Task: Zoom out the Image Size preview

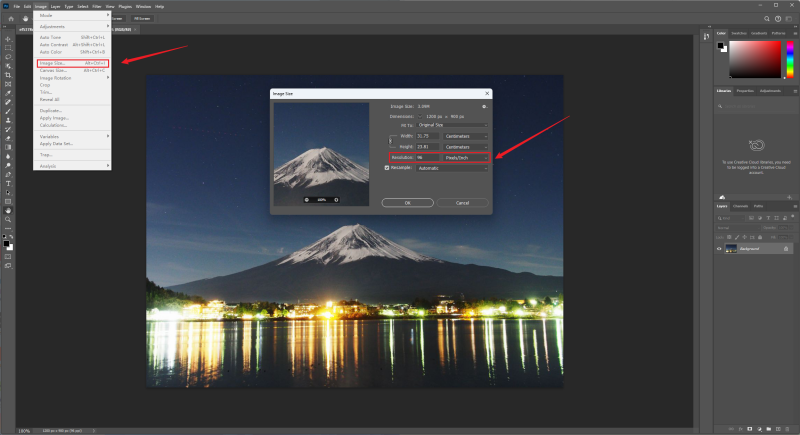Action: click(x=307, y=199)
